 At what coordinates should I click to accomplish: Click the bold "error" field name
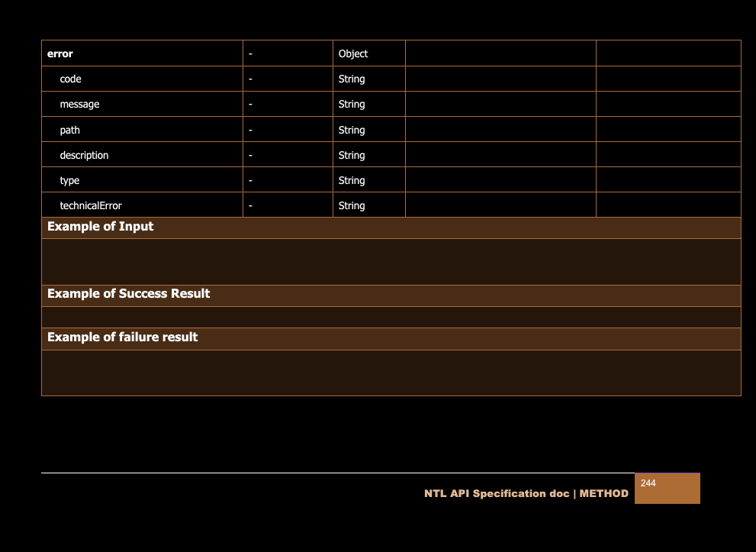pyautogui.click(x=60, y=53)
